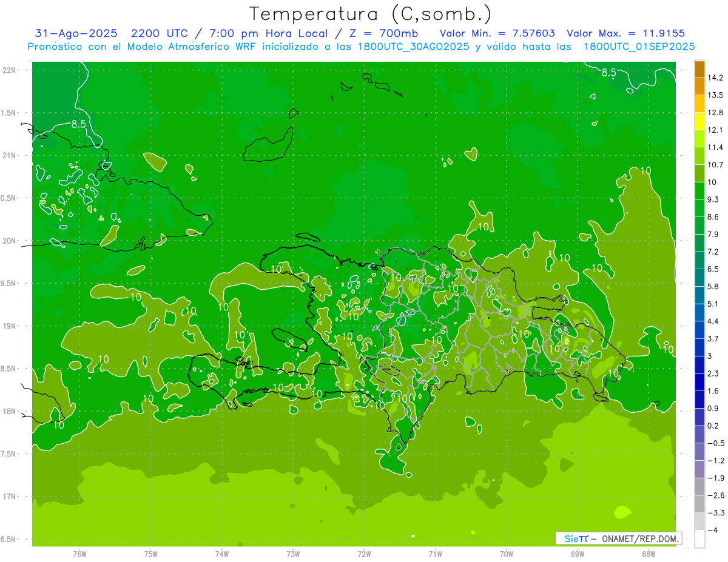728x562 pixels.
Task: Pick the dark orange swatch atop the color scale
Action: [699, 69]
